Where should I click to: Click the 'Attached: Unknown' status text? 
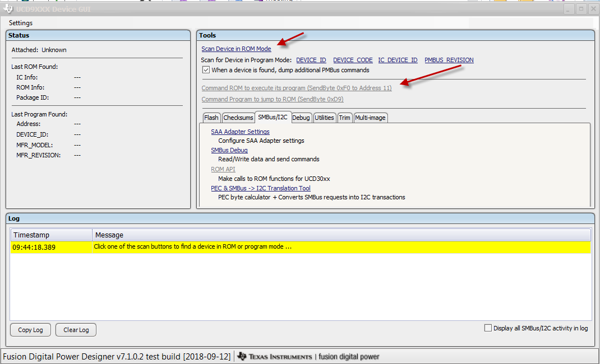coord(39,50)
